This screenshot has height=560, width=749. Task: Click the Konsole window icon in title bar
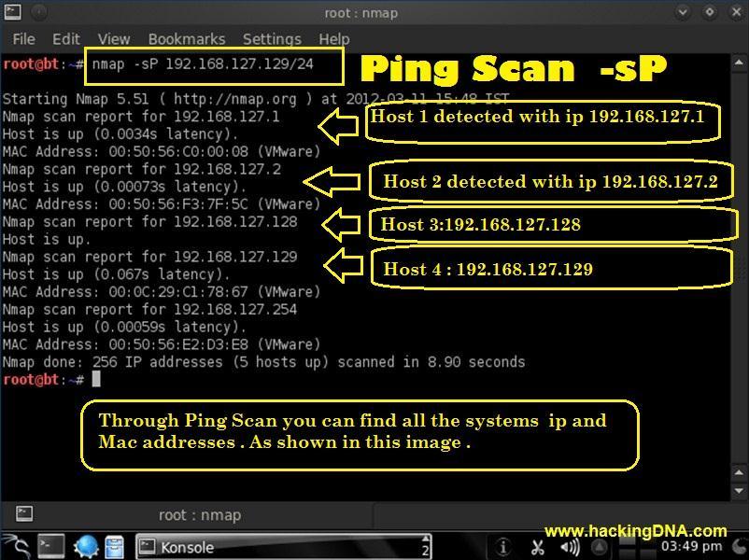(x=12, y=12)
